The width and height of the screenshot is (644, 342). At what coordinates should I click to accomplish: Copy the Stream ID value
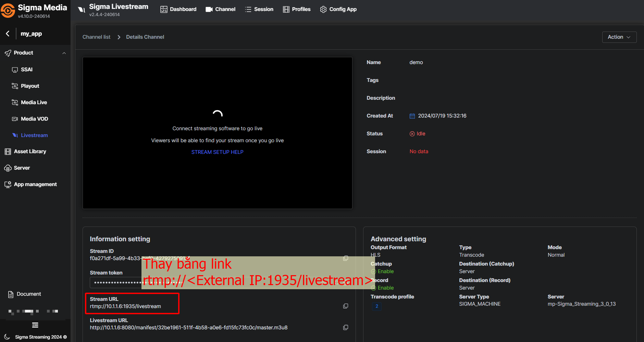pos(346,258)
